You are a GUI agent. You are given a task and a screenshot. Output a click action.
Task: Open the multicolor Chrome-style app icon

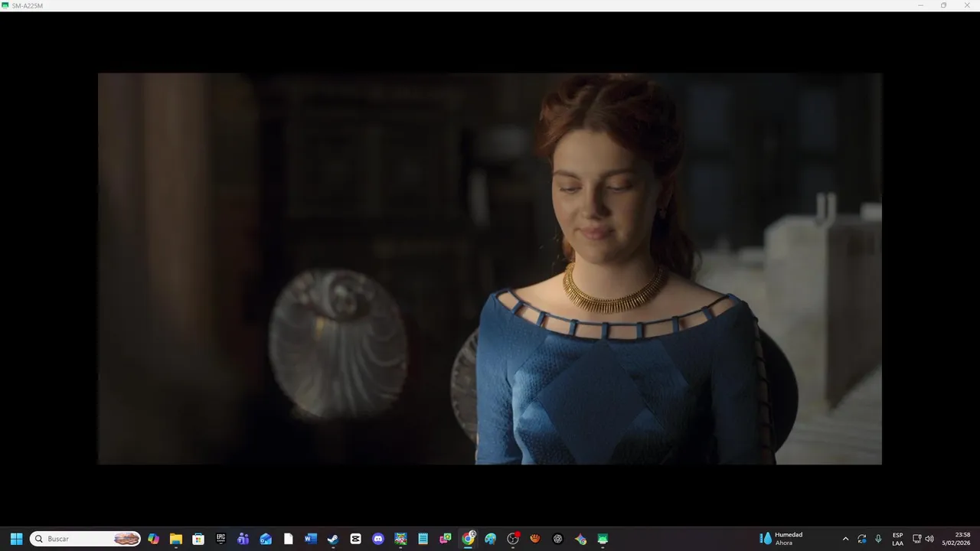pos(580,539)
